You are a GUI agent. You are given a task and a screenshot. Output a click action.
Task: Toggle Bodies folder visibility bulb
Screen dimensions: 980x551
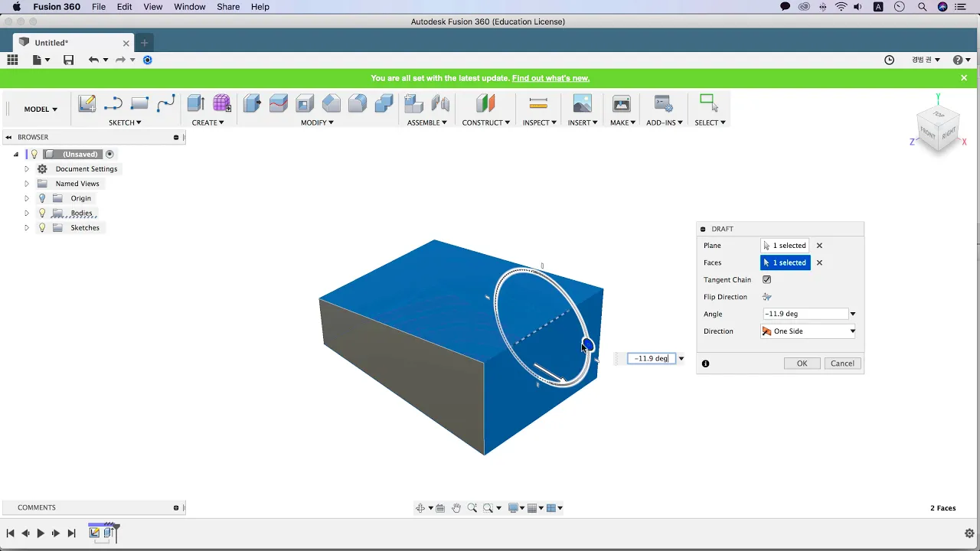coord(42,213)
